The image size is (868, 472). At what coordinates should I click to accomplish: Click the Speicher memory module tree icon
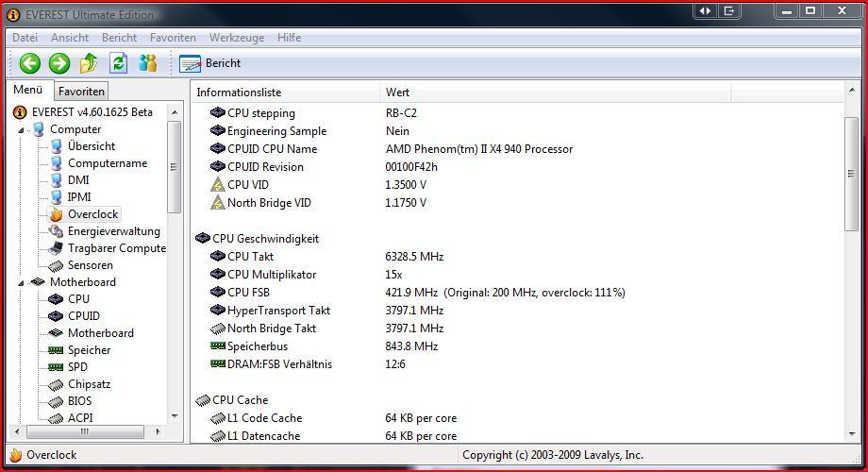pyautogui.click(x=56, y=350)
